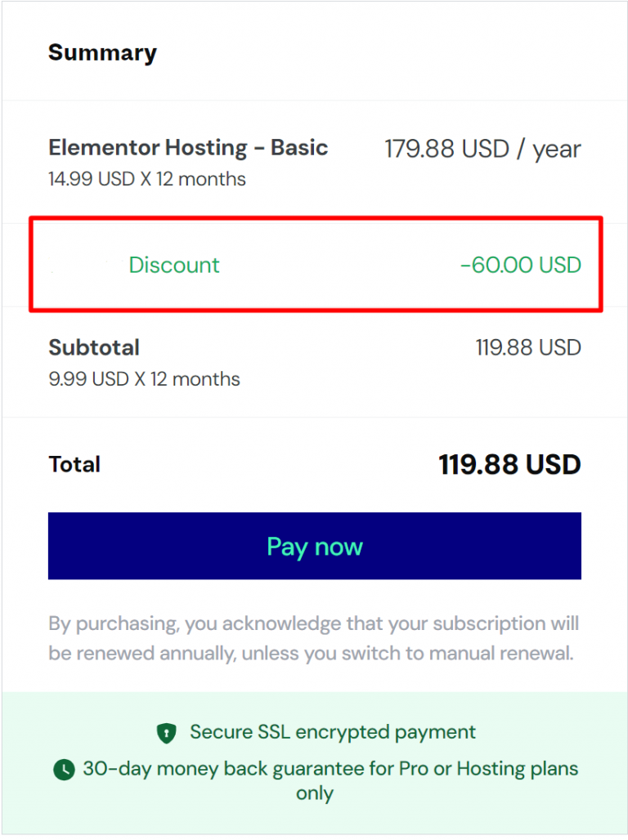Screen dimensions: 628x840
Task: Click the Total label
Action: 74,465
